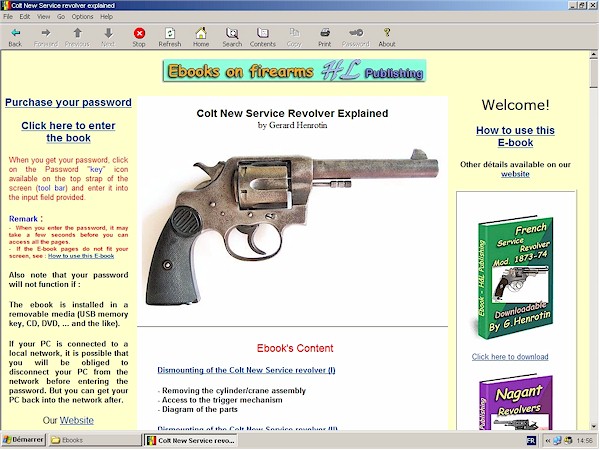Open the Go menu

click(61, 17)
